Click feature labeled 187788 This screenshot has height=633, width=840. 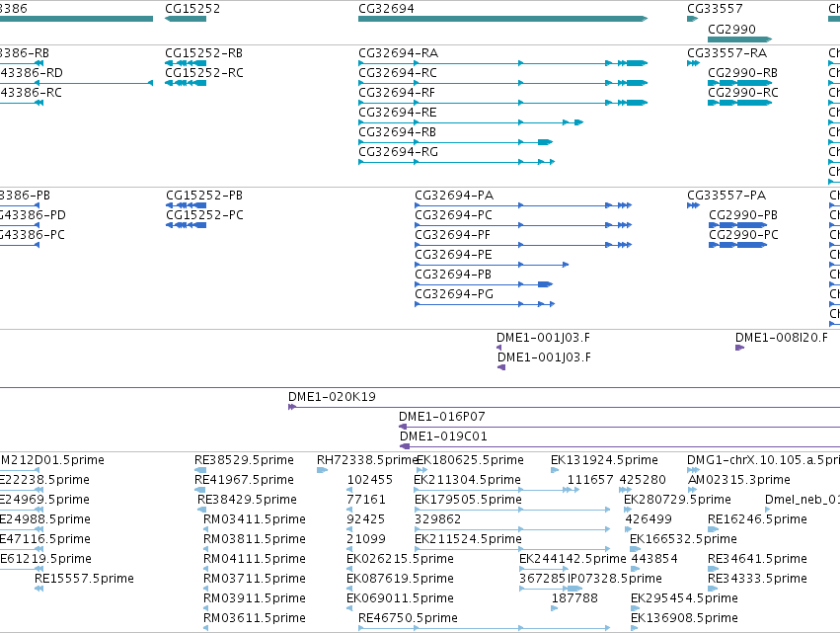click(574, 599)
